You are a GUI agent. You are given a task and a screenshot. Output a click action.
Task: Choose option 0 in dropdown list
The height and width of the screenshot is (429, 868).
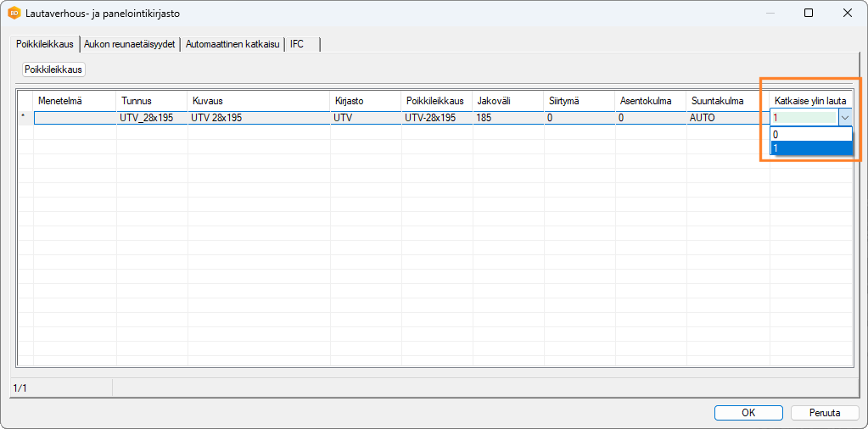coord(810,134)
